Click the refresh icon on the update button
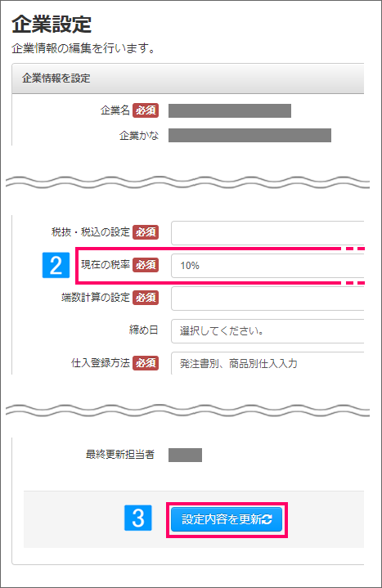This screenshot has height=588, width=382. pos(267,519)
